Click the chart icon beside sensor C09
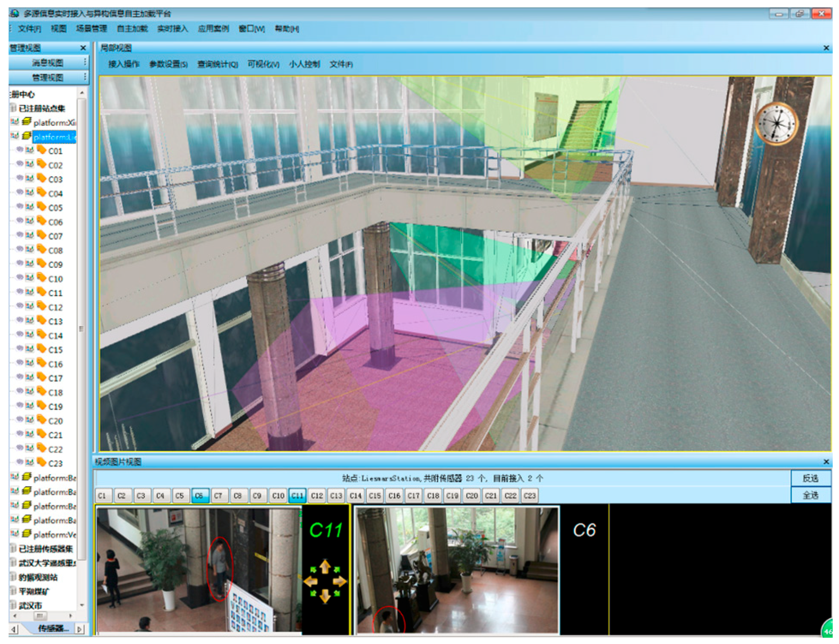 click(x=29, y=264)
